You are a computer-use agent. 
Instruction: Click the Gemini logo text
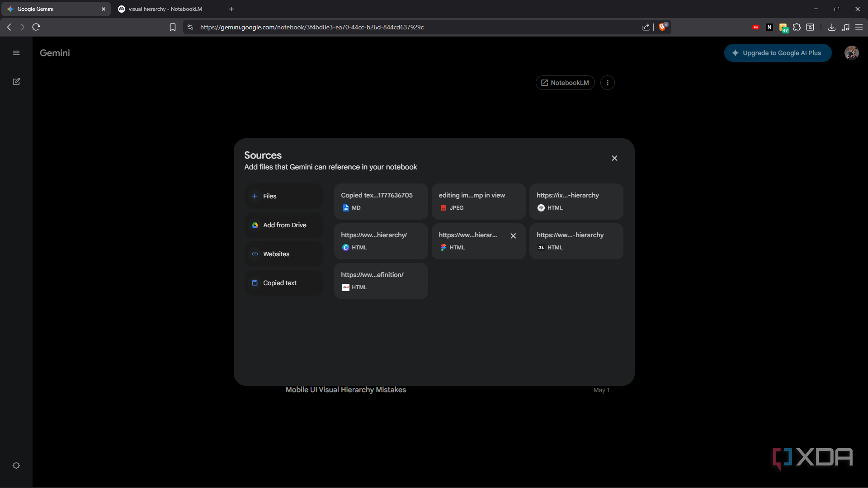pos(55,53)
